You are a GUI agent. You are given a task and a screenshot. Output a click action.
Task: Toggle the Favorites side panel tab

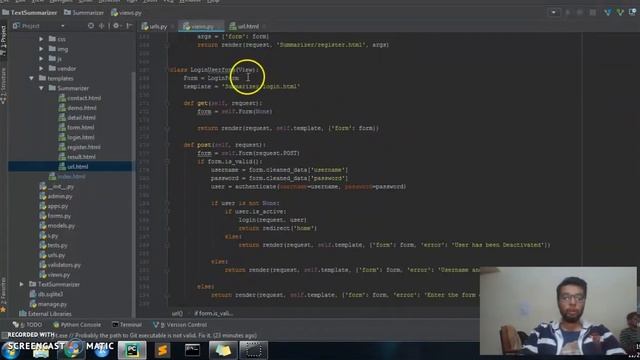tap(3, 294)
